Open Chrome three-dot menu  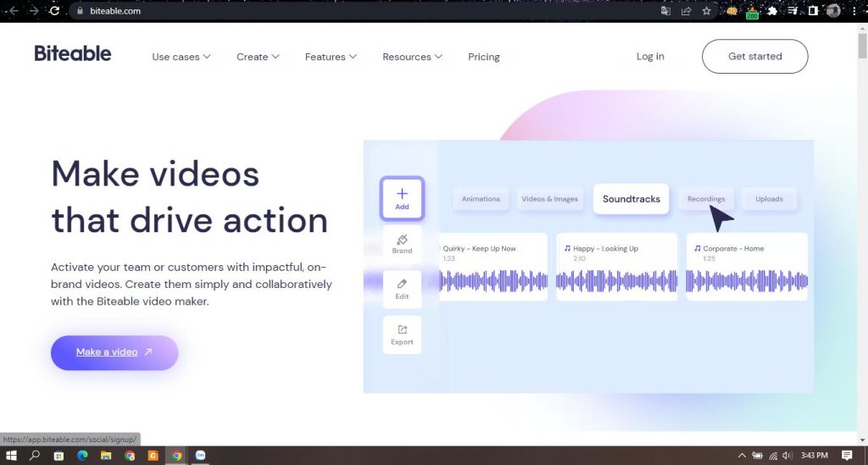(x=854, y=11)
